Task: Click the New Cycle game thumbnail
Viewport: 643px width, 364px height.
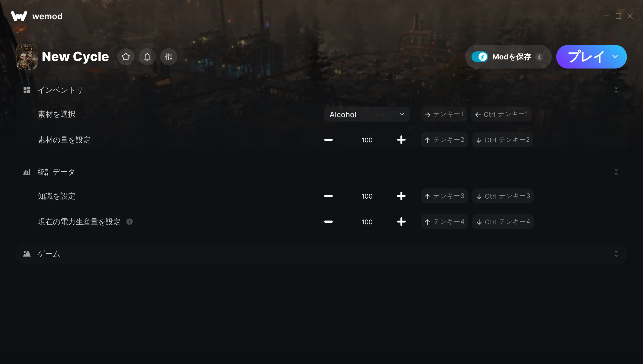Action: pos(27,57)
